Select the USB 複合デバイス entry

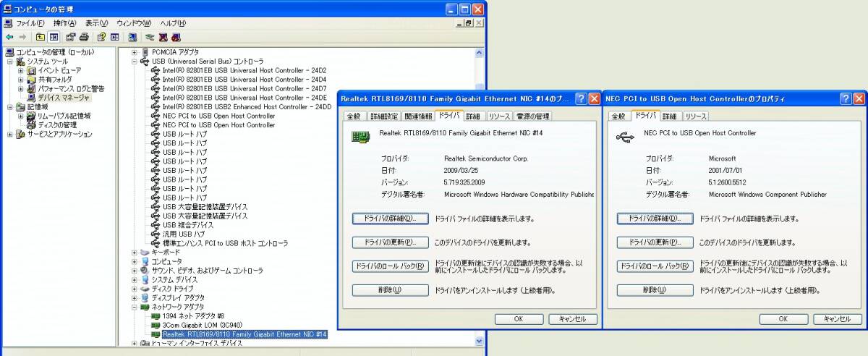point(188,224)
